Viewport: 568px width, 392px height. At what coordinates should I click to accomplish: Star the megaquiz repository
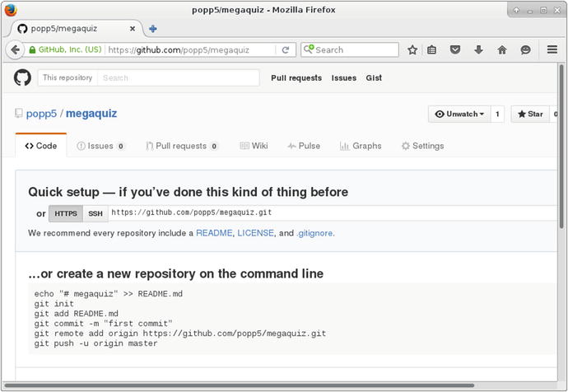[x=530, y=114]
